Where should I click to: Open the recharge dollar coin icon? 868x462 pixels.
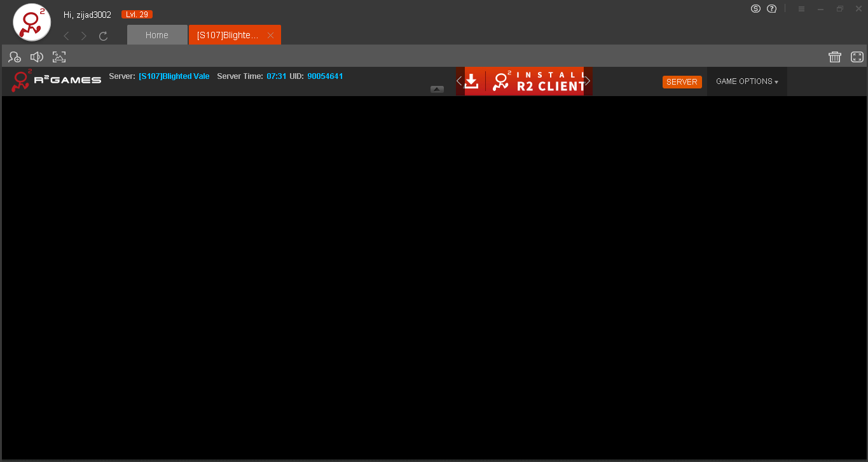755,9
